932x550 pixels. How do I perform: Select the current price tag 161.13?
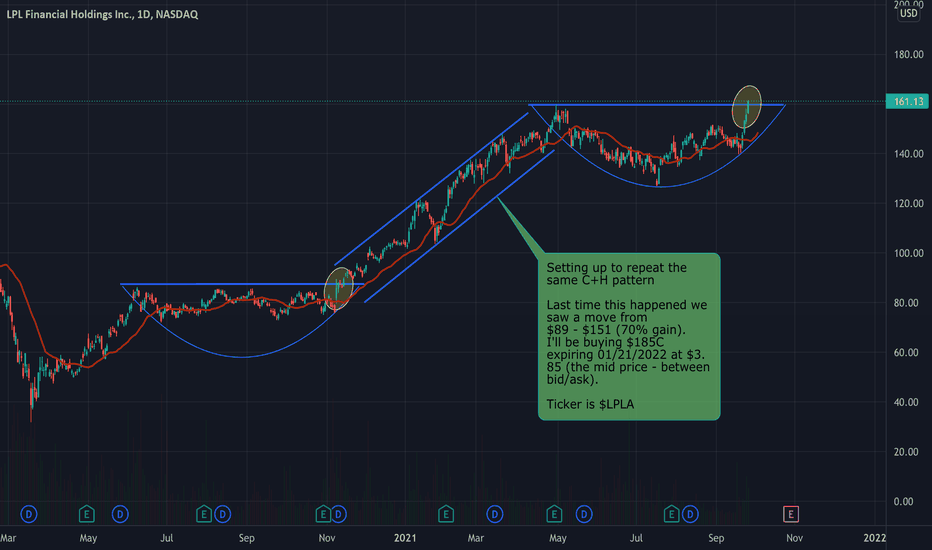907,102
